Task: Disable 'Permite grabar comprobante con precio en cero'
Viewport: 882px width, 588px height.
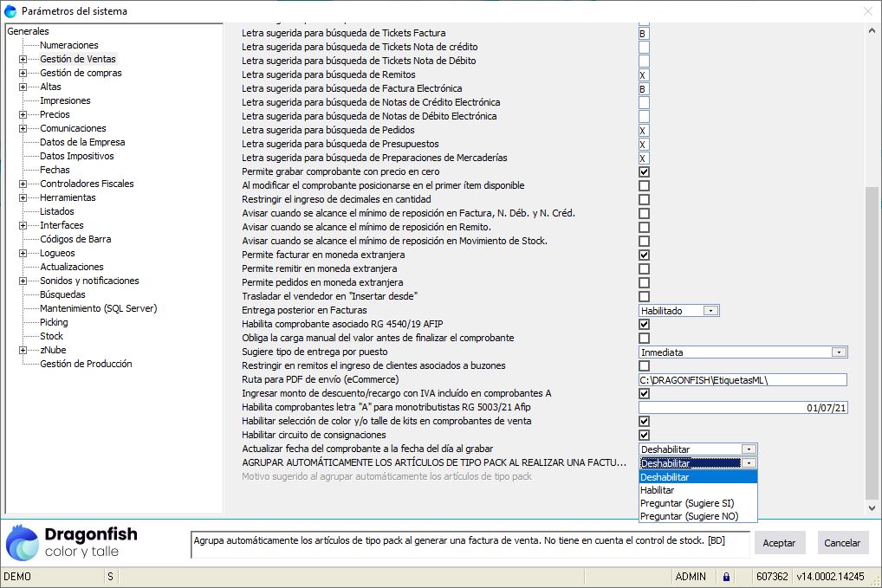Action: click(643, 171)
